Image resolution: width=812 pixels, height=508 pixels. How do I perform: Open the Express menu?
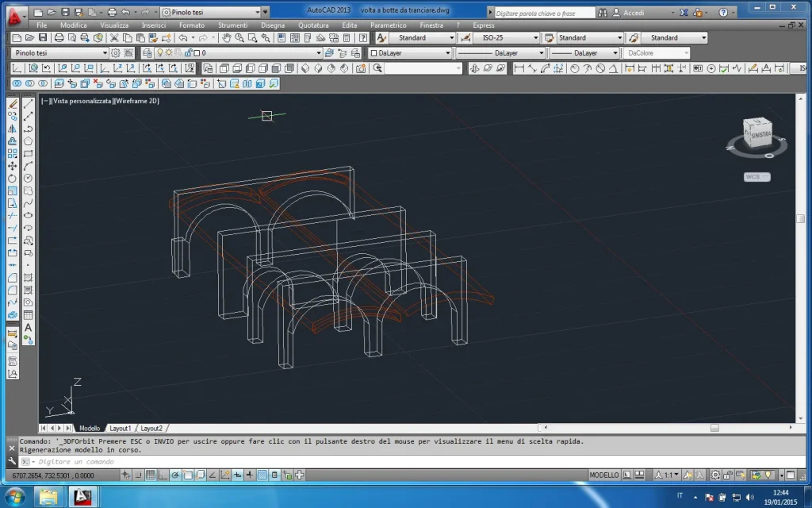tap(483, 25)
